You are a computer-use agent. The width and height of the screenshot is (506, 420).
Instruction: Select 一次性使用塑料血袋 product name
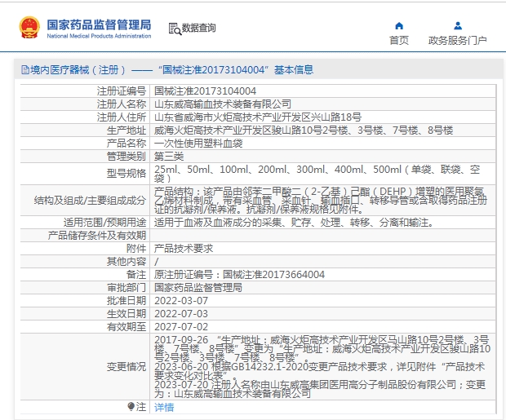[198, 143]
